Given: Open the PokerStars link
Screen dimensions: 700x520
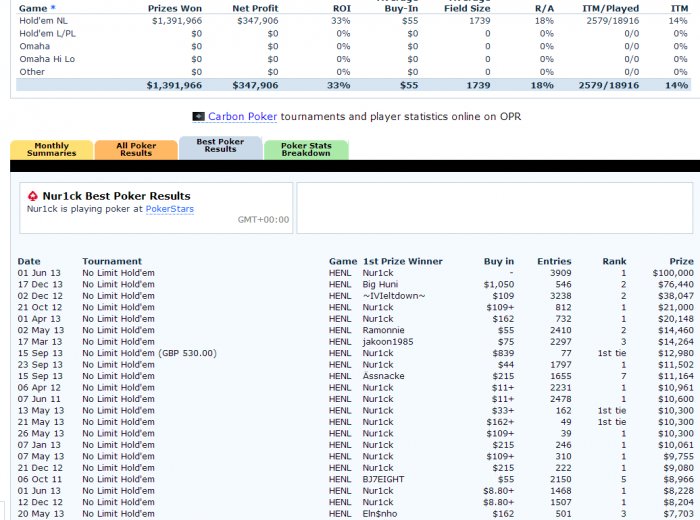Looking at the screenshot, I should pyautogui.click(x=170, y=209).
